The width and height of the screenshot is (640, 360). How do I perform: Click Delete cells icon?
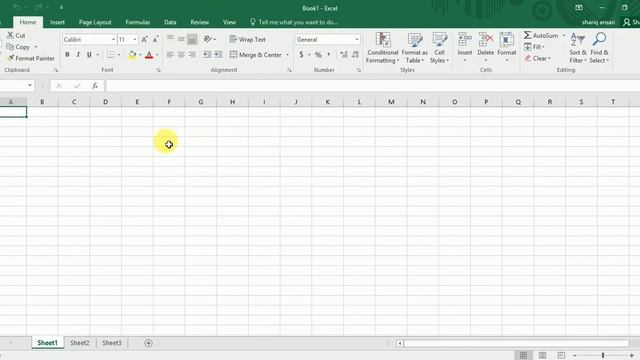(486, 40)
